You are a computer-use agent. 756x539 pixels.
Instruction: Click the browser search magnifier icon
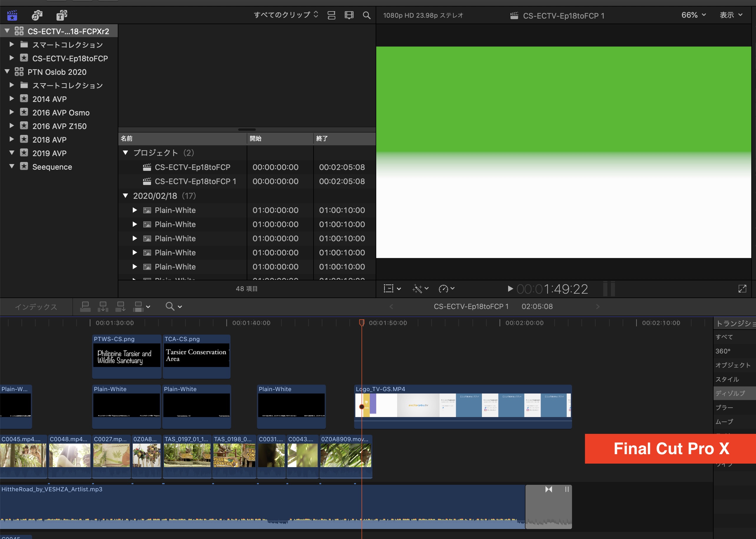pyautogui.click(x=366, y=15)
